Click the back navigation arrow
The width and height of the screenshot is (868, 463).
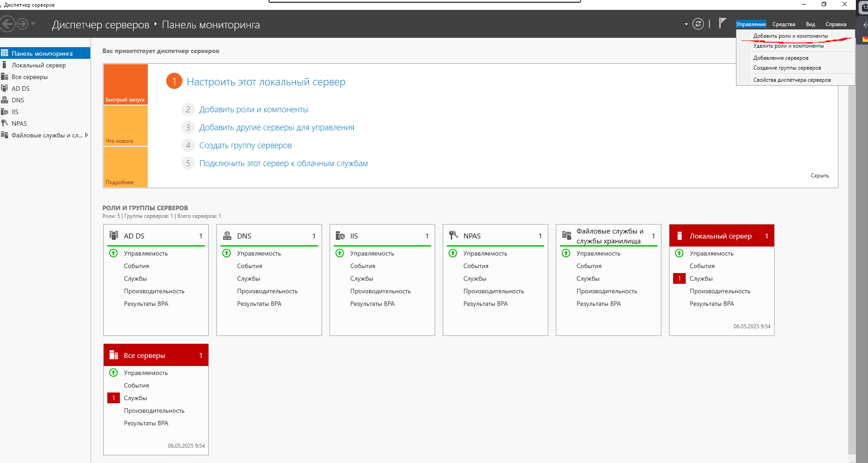pyautogui.click(x=8, y=24)
